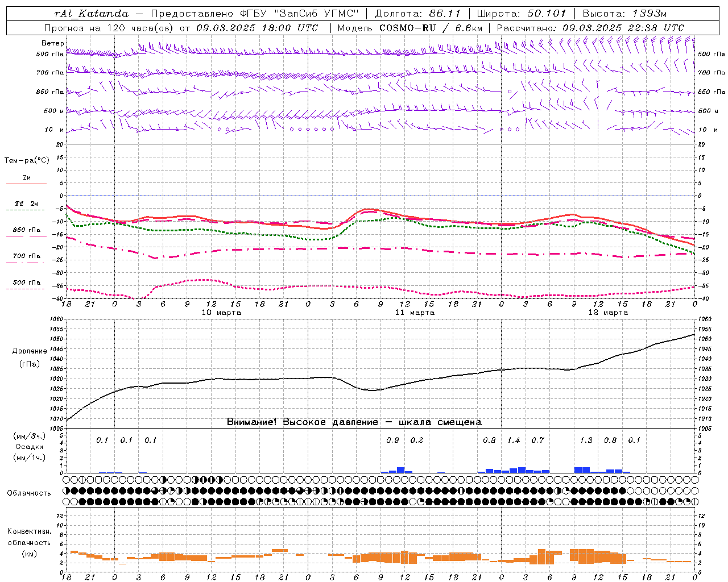Click the '(мм/3ч.)' unit label
The height and width of the screenshot is (582, 728).
coord(30,436)
